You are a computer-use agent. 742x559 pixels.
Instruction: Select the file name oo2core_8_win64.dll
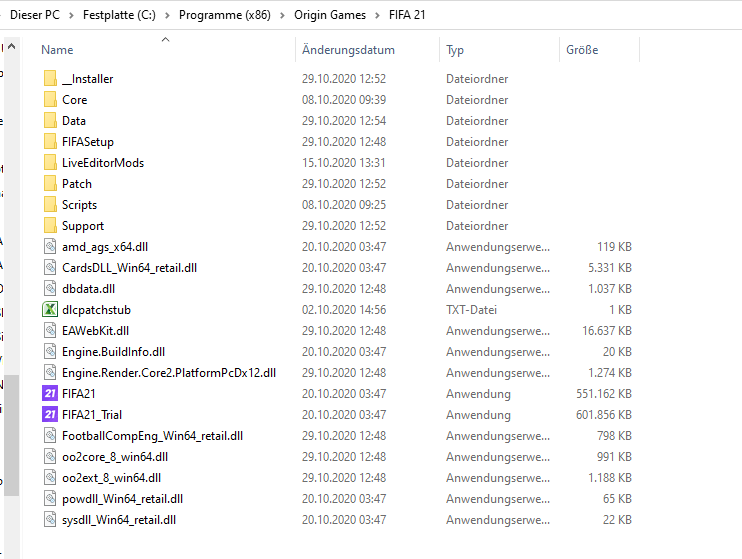[115, 457]
